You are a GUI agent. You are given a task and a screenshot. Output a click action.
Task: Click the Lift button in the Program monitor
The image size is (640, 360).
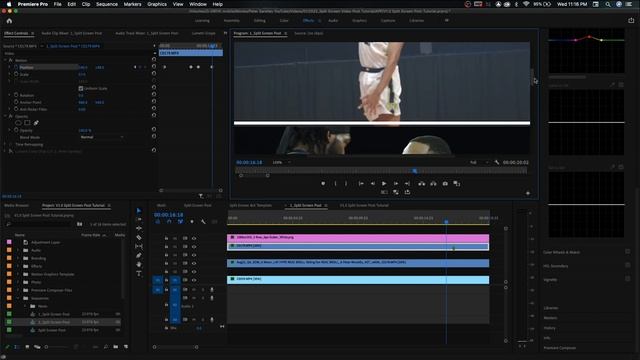422,184
